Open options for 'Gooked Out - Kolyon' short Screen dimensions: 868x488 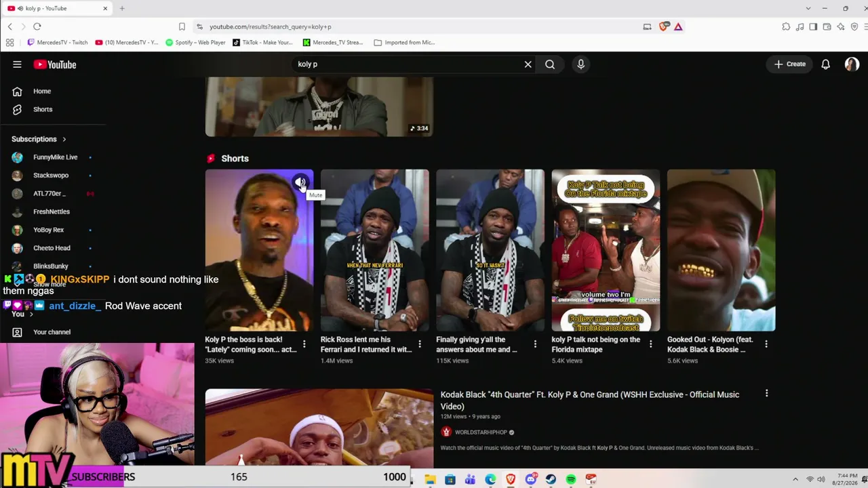click(766, 344)
